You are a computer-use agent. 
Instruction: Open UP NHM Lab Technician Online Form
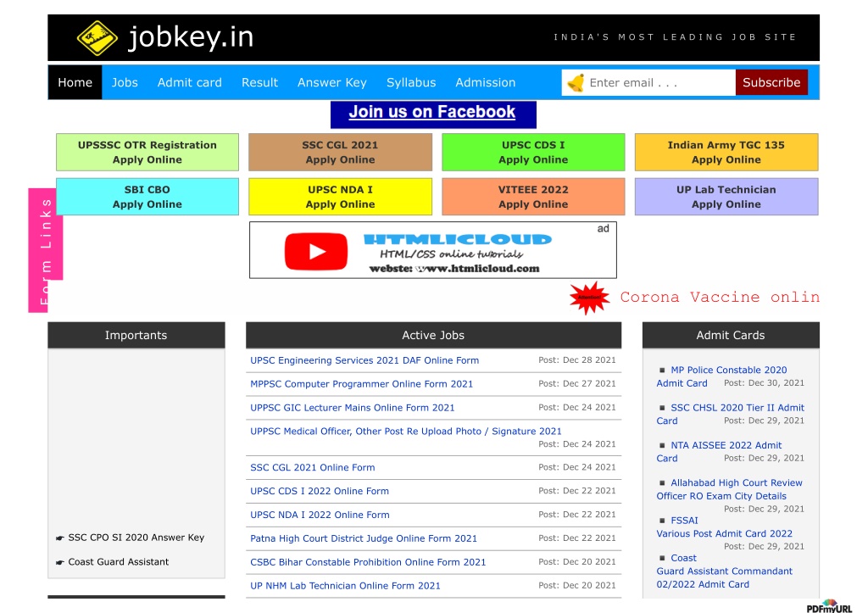(x=346, y=586)
